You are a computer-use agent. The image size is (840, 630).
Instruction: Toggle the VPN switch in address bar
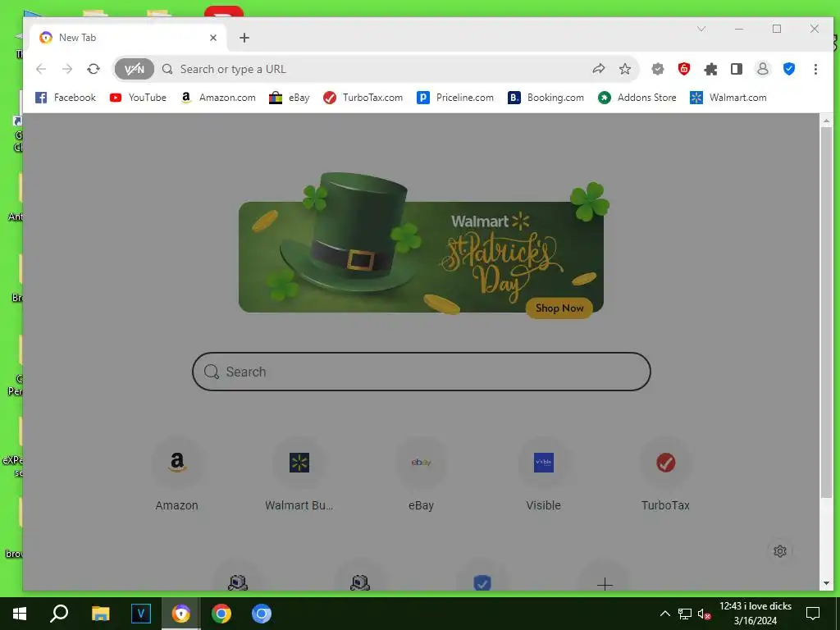134,69
